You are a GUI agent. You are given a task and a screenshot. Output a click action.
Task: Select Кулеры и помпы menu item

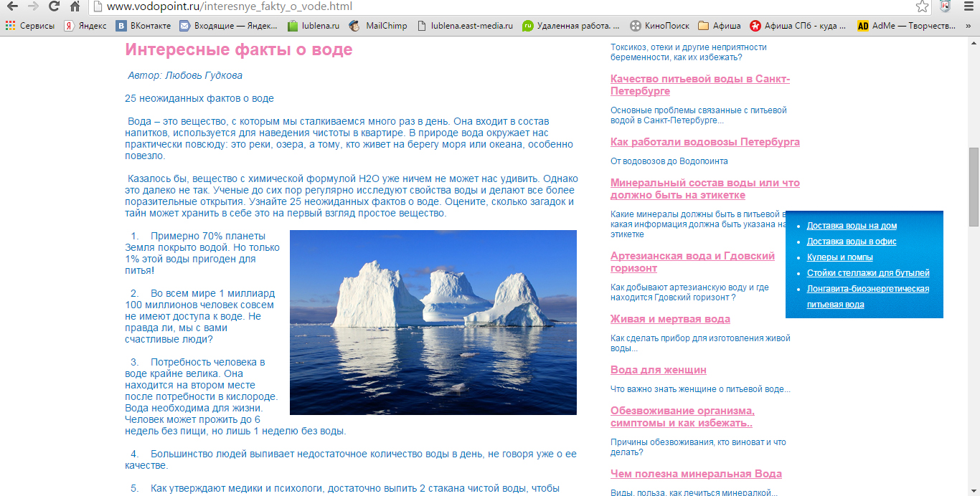pyautogui.click(x=840, y=257)
